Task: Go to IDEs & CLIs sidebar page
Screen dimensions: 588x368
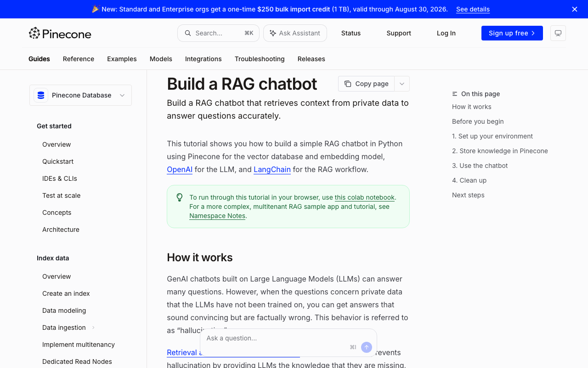Action: tap(60, 178)
